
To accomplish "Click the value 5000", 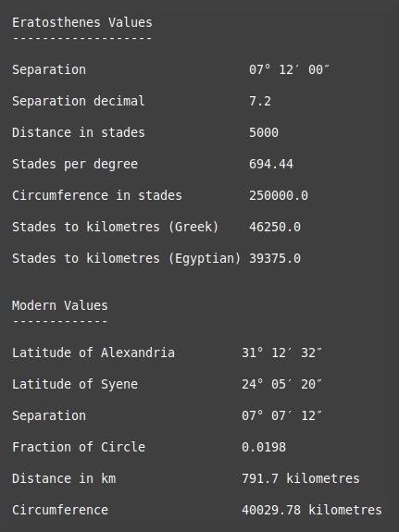I will click(x=264, y=132).
